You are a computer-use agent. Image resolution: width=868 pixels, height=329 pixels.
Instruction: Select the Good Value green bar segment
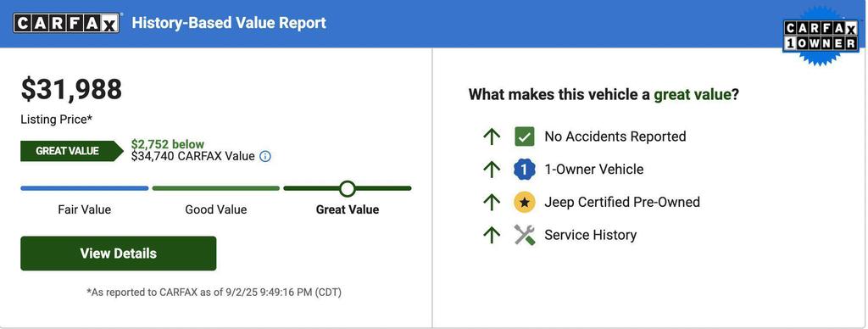pos(216,188)
